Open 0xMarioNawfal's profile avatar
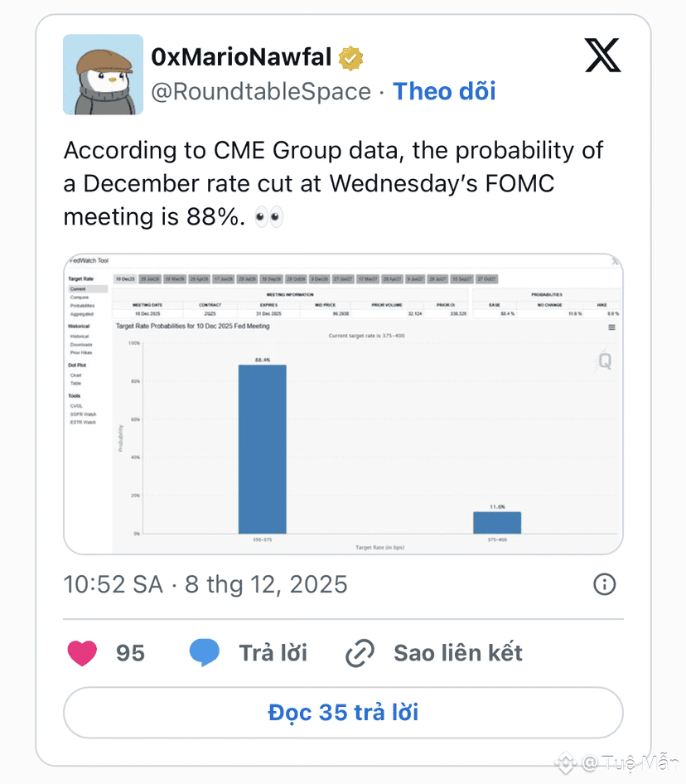This screenshot has width=686, height=784. [x=104, y=75]
